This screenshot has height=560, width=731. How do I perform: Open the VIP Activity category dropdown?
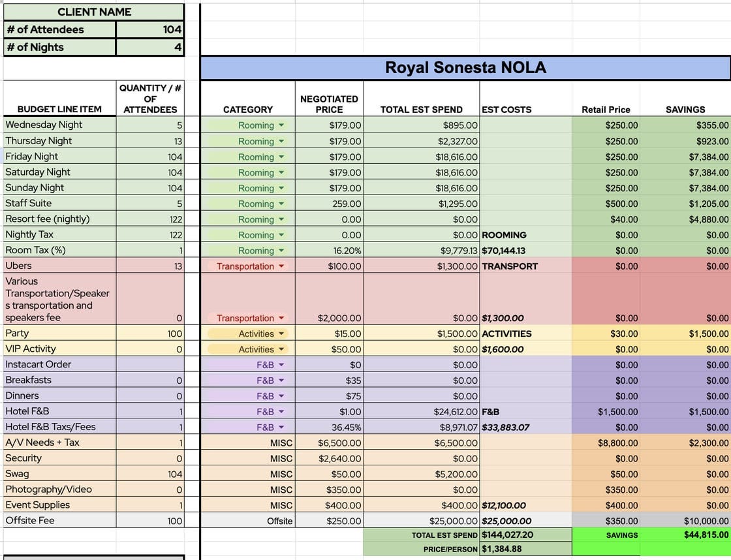(281, 349)
